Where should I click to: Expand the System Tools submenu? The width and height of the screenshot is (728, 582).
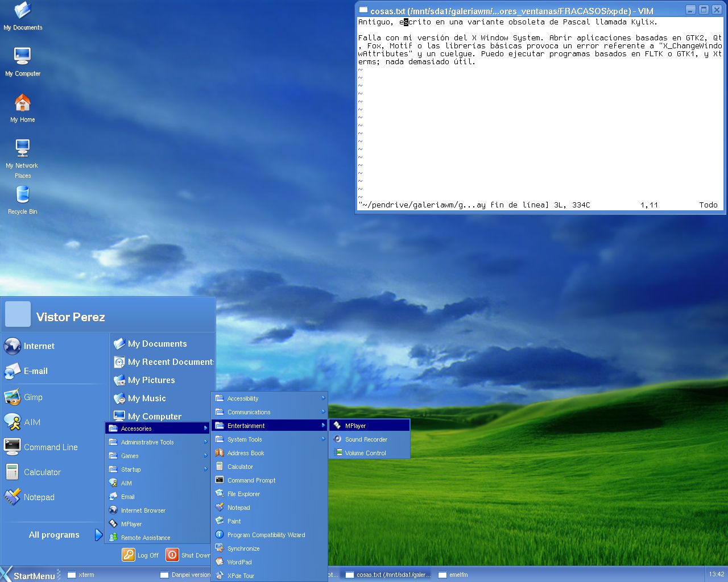click(270, 439)
